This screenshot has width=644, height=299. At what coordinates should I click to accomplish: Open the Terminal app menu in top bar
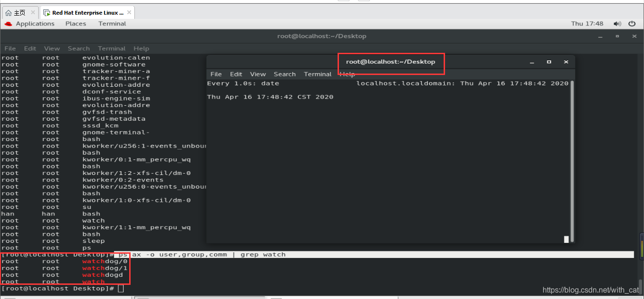[x=112, y=24]
